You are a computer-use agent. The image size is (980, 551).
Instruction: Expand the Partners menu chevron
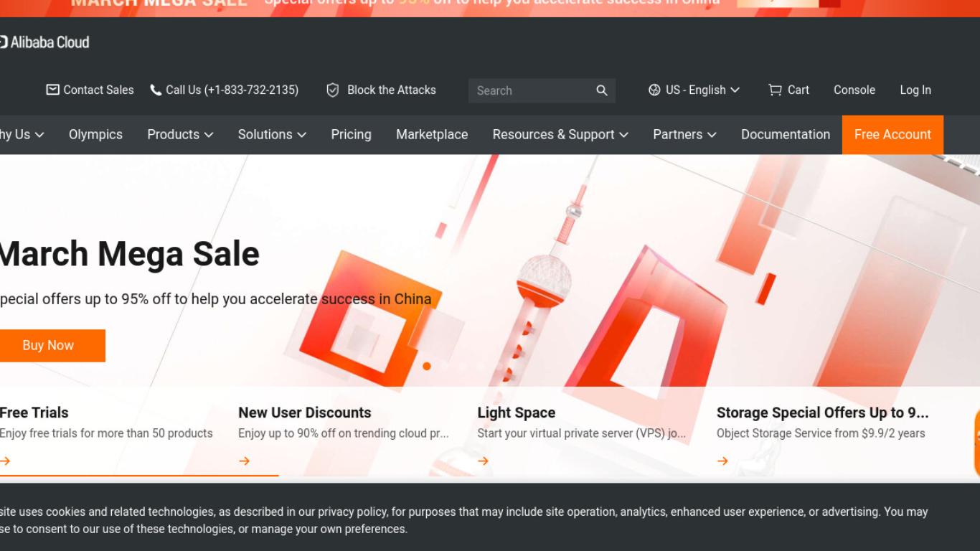pyautogui.click(x=712, y=135)
